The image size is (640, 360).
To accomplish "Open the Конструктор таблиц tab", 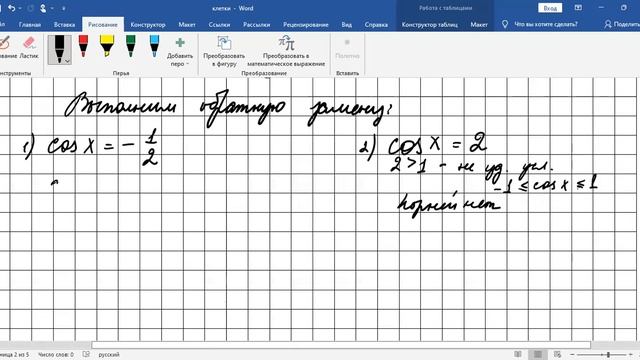I will click(x=430, y=24).
